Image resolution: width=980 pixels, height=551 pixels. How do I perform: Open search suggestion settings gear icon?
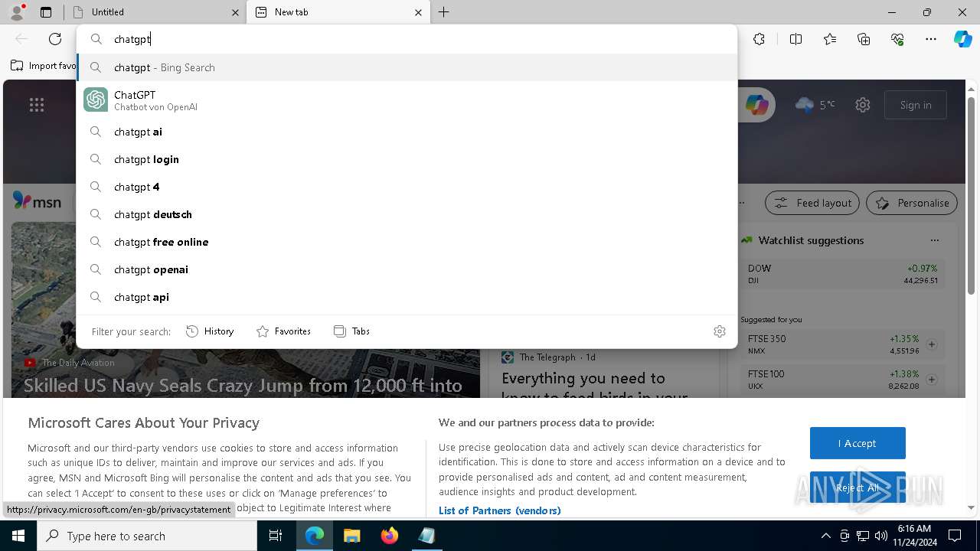click(720, 331)
